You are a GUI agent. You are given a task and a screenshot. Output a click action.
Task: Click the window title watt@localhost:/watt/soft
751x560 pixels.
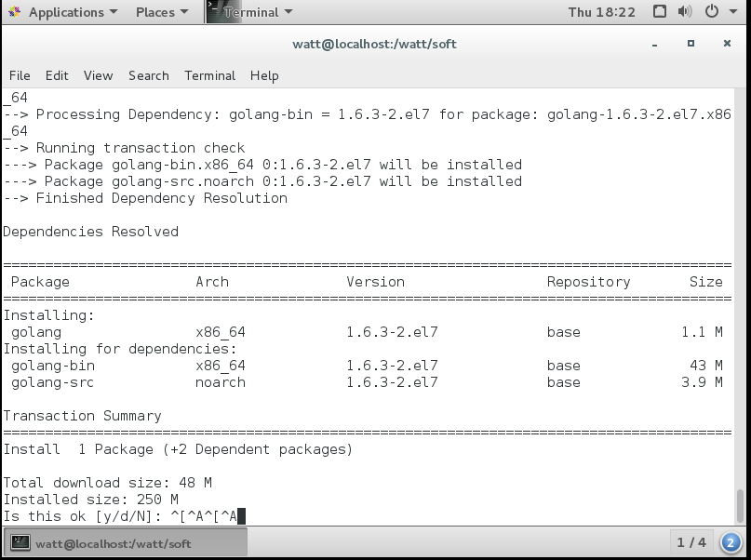click(x=374, y=44)
